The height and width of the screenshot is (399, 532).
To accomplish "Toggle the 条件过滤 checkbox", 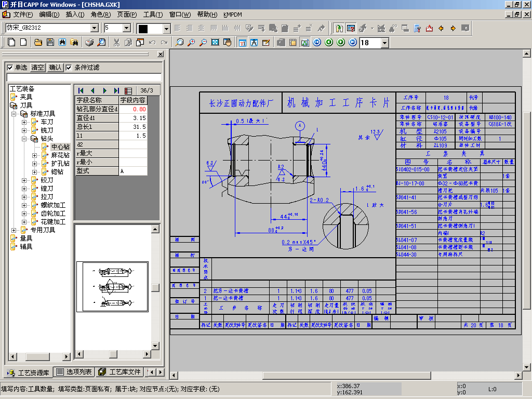I will click(x=69, y=68).
